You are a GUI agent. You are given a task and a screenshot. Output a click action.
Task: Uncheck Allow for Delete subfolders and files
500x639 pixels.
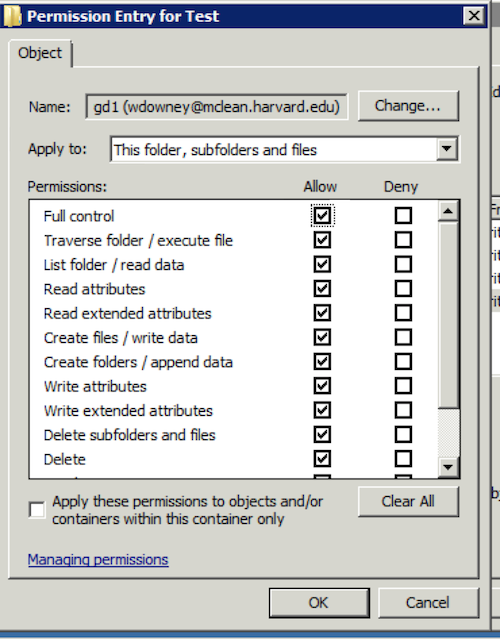[x=322, y=434]
